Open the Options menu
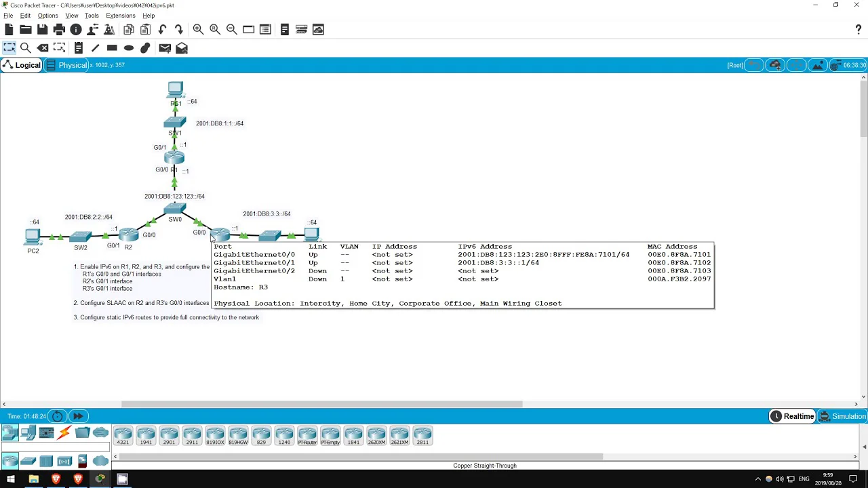The height and width of the screenshot is (488, 868). (x=47, y=16)
